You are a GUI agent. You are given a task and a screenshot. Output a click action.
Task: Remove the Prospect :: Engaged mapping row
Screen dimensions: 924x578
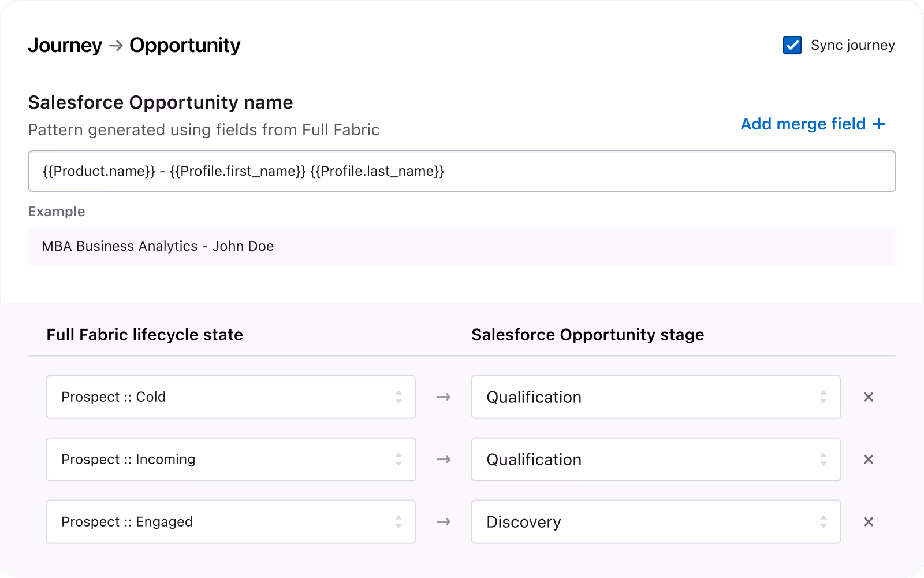pyautogui.click(x=869, y=522)
